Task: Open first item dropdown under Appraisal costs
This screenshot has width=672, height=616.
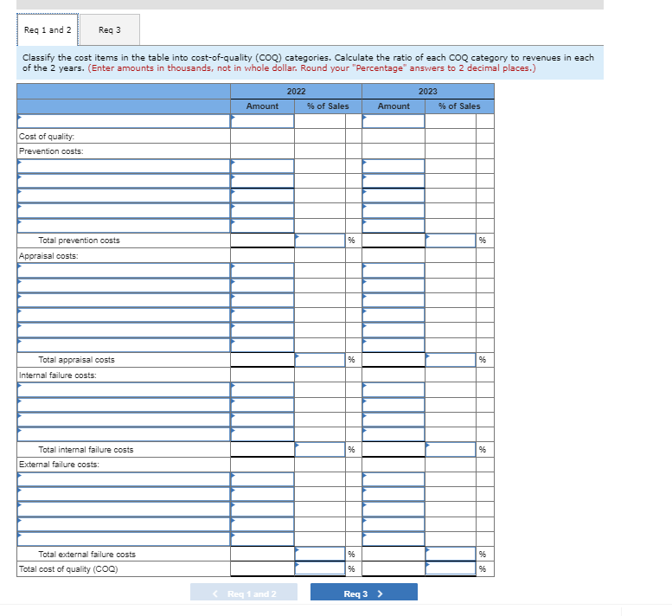Action: point(124,271)
